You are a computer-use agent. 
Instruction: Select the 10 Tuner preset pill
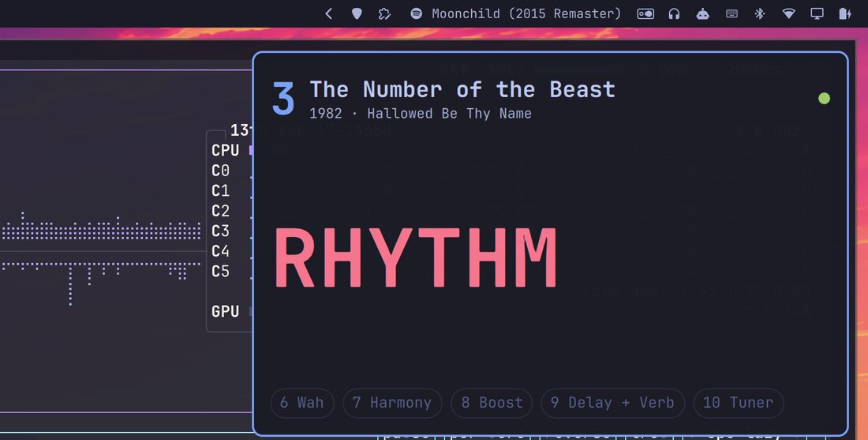point(738,403)
